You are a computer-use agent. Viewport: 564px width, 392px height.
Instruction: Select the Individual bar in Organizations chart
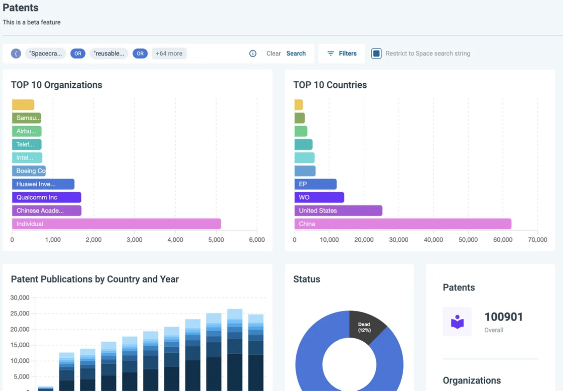pos(116,224)
